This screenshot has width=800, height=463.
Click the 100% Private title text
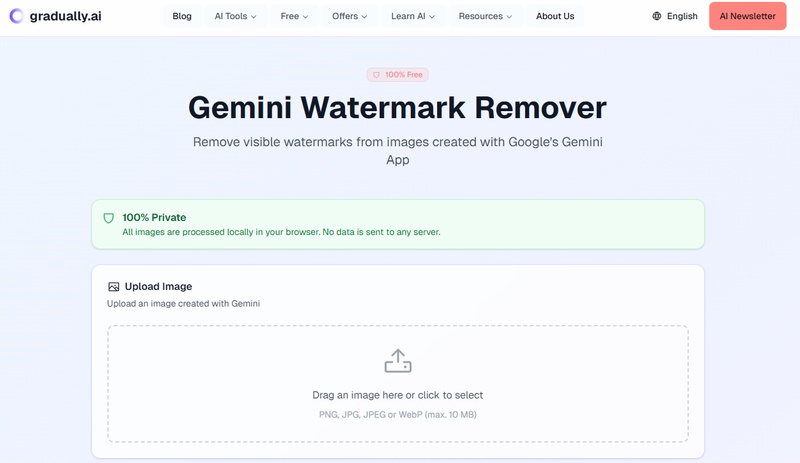154,217
